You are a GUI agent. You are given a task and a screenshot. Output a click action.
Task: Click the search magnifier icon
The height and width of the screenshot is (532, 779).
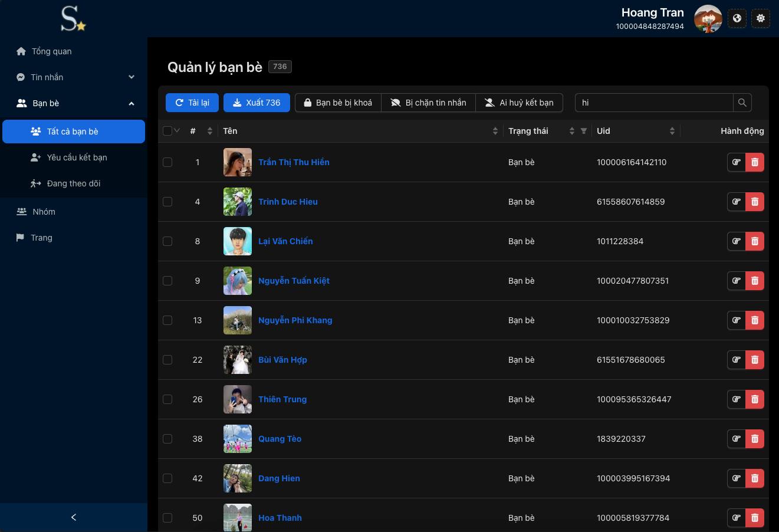point(742,103)
